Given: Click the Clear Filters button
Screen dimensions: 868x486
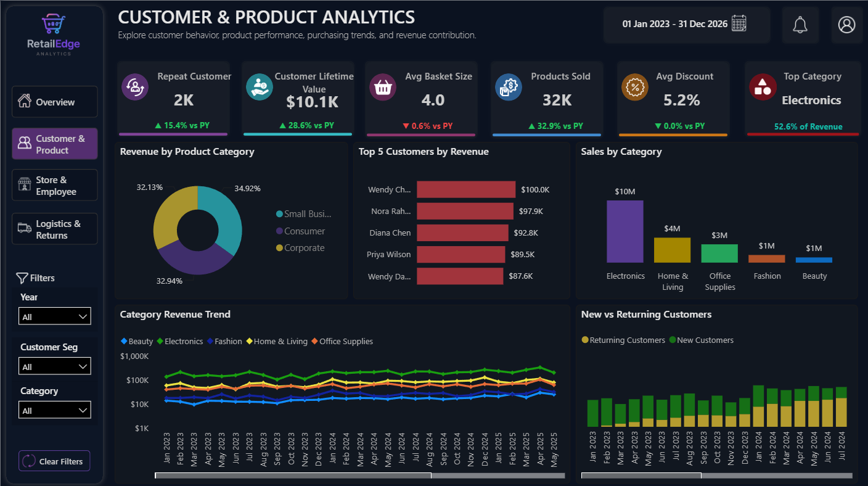Looking at the screenshot, I should click(x=54, y=461).
